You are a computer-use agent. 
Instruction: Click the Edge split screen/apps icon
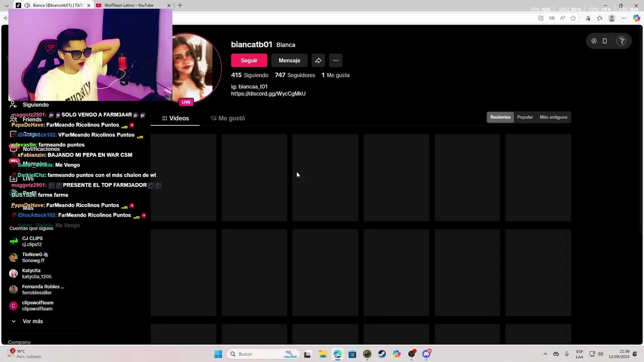541,18
